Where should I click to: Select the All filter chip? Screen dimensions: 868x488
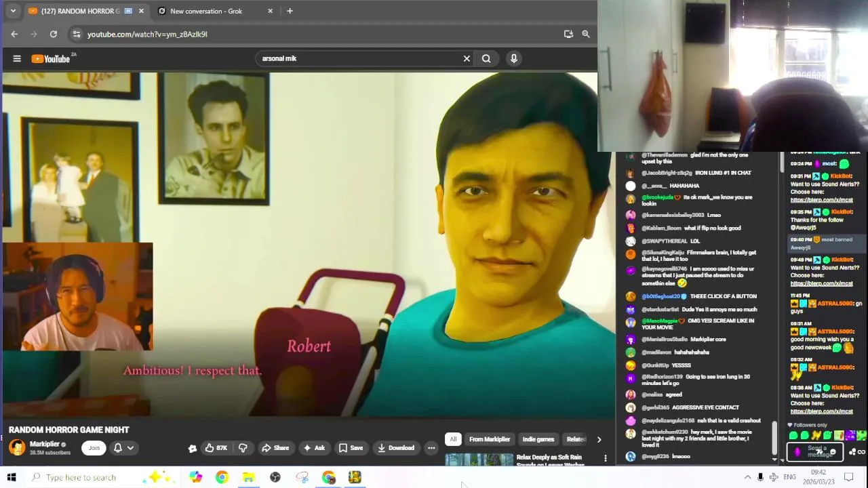(x=453, y=439)
